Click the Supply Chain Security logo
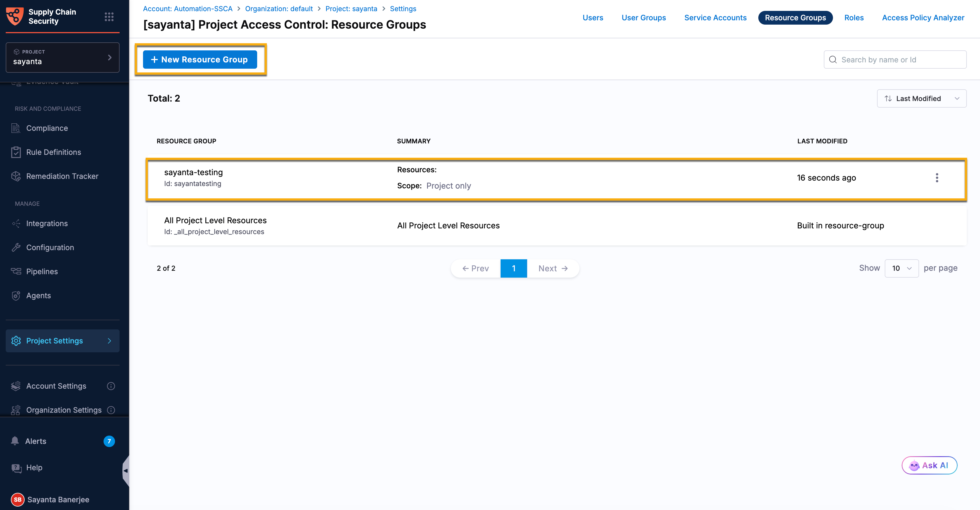The height and width of the screenshot is (510, 980). 15,16
